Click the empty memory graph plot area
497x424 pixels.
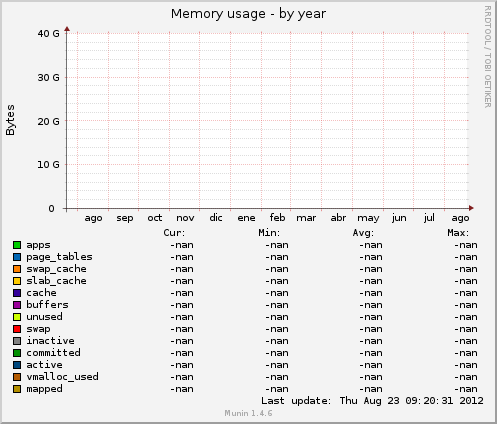coord(268,121)
